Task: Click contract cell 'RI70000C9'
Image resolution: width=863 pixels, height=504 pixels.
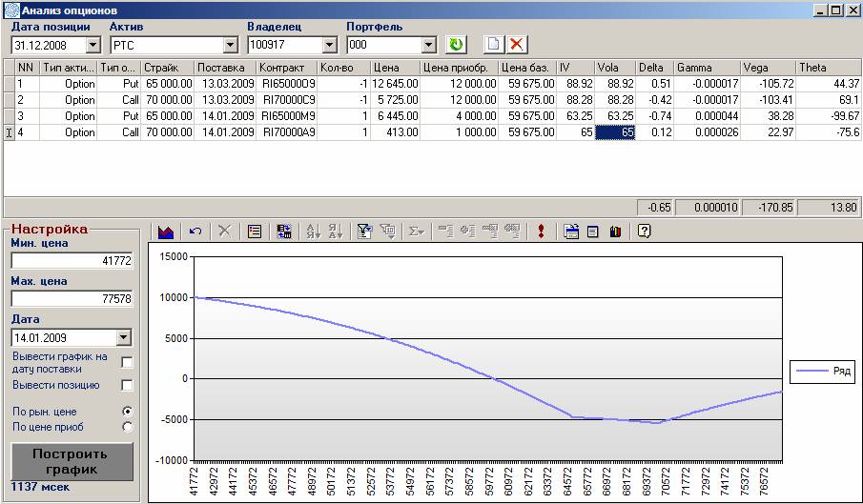Action: coord(286,100)
